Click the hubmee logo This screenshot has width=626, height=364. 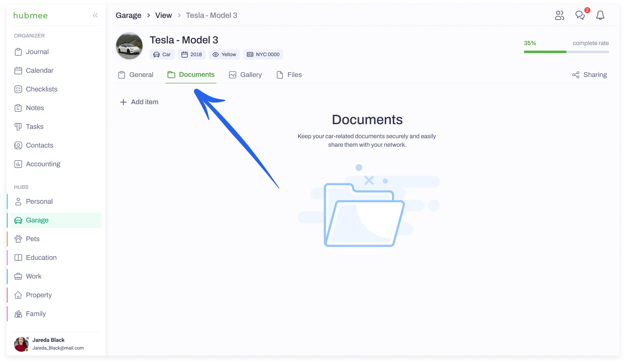coord(31,15)
